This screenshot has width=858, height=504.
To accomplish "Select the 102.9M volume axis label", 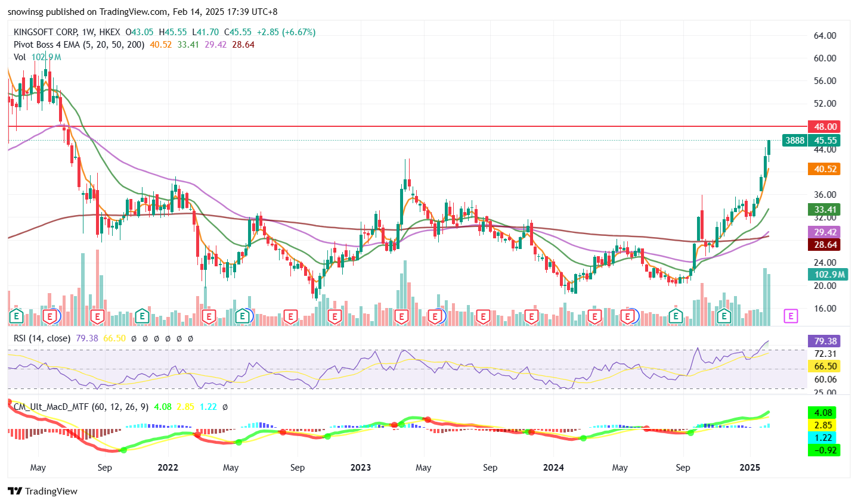I will [827, 274].
